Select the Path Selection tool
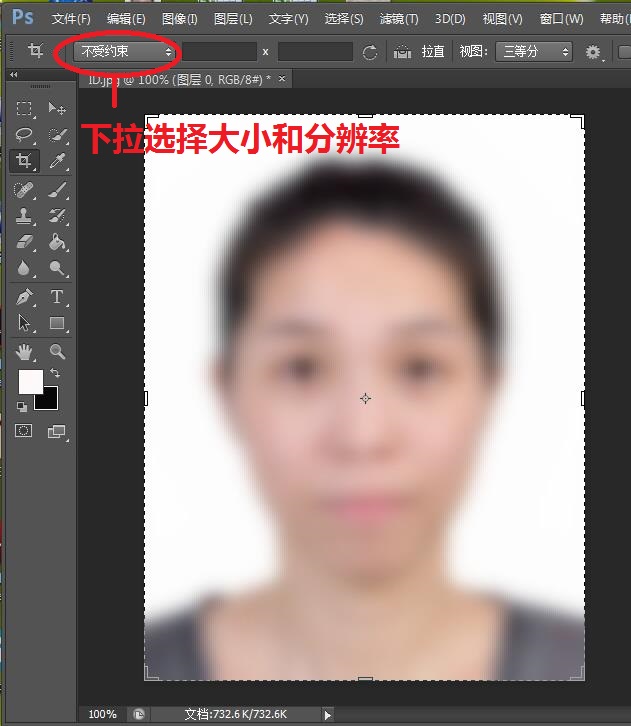631x726 pixels. pyautogui.click(x=24, y=323)
